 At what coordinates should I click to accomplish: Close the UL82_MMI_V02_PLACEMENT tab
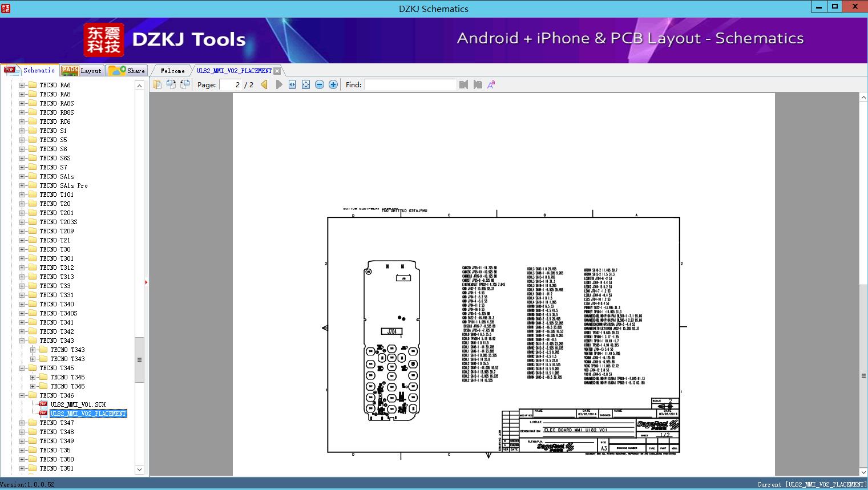tap(277, 71)
